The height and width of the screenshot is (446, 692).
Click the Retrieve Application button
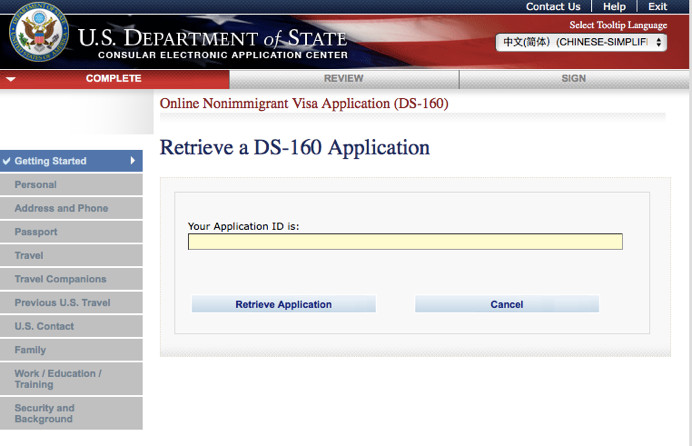(x=284, y=304)
